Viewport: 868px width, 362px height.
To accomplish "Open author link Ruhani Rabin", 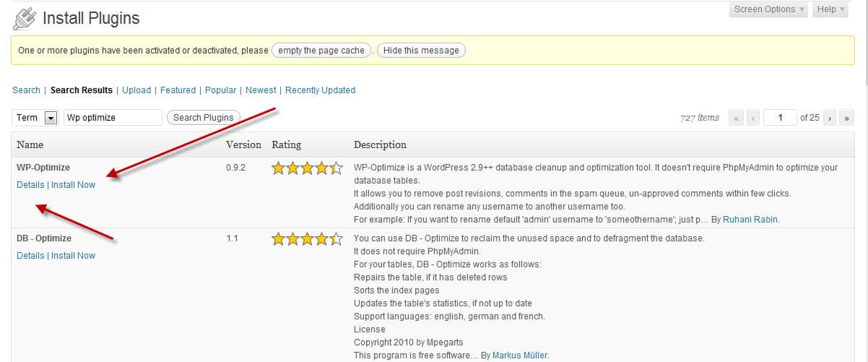I will point(751,220).
